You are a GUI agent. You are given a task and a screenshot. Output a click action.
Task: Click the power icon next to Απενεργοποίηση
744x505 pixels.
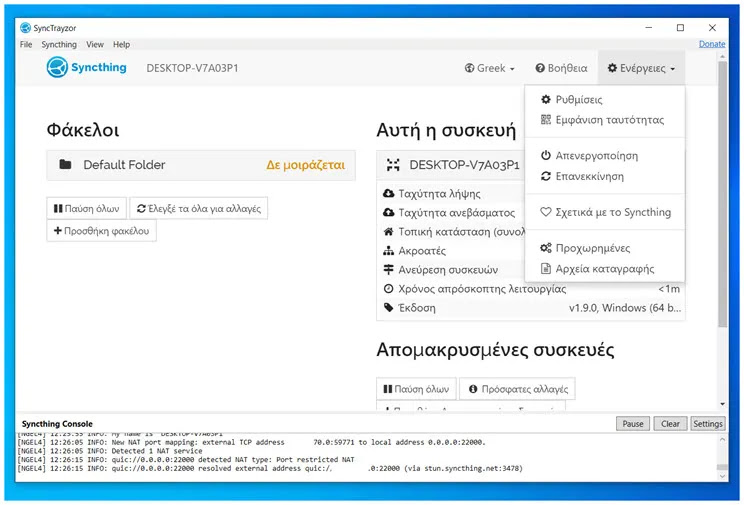[x=546, y=155]
